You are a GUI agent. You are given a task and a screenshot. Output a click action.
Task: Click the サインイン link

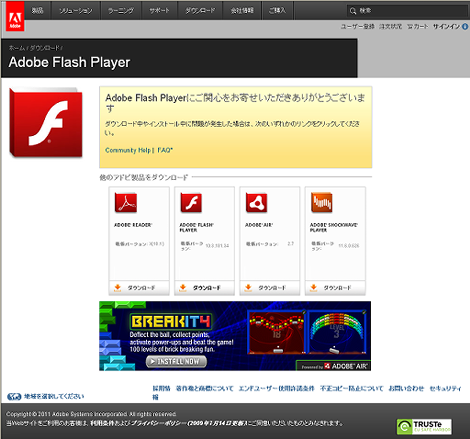446,27
